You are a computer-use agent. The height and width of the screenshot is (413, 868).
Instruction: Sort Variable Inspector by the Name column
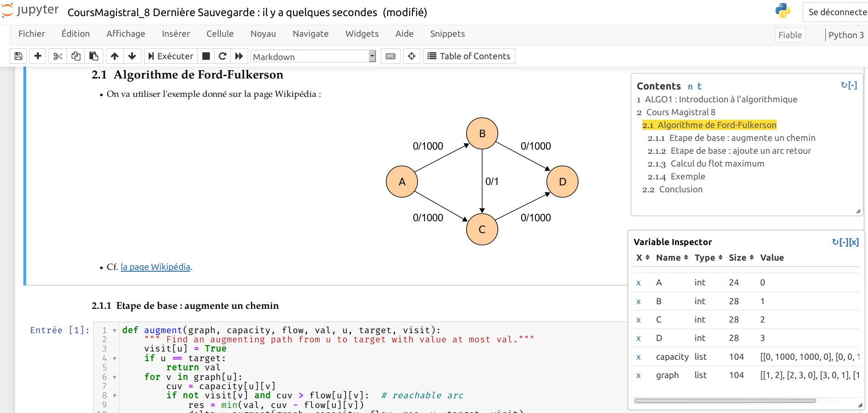pyautogui.click(x=672, y=257)
